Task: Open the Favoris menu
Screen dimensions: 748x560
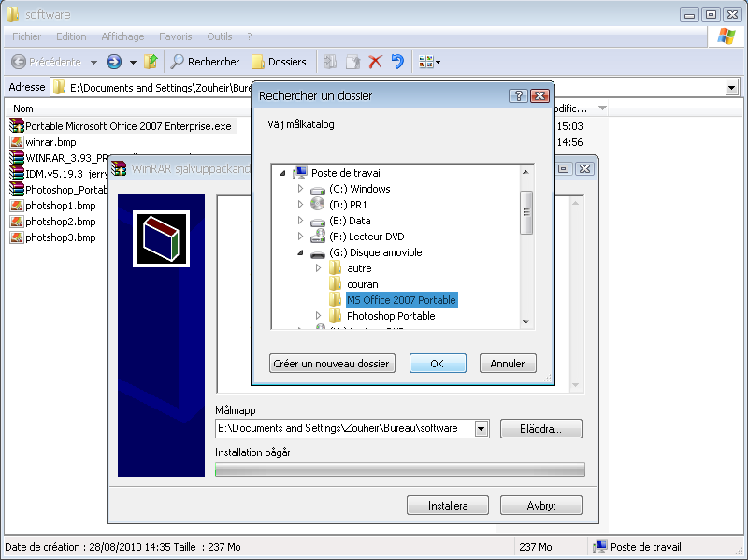Action: point(176,36)
